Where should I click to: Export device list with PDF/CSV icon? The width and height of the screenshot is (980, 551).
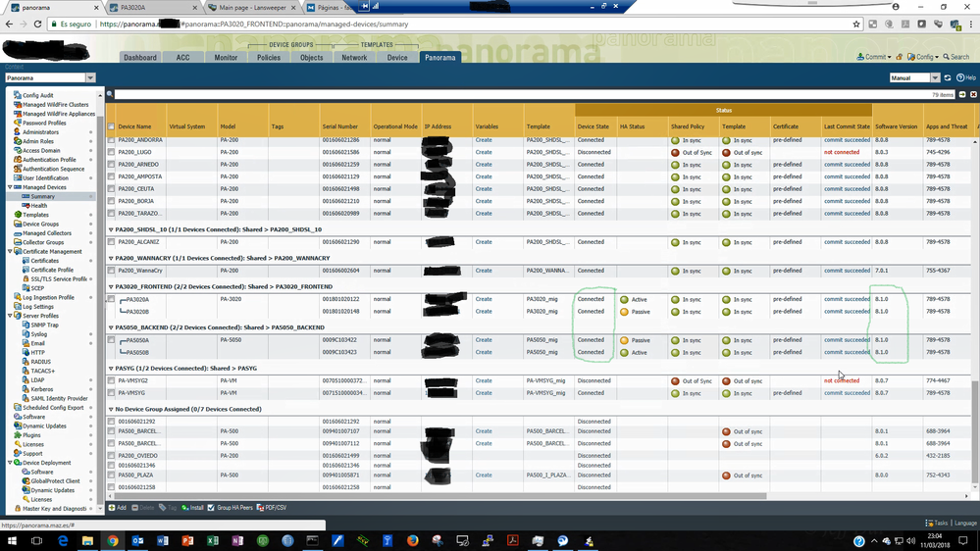(260, 508)
